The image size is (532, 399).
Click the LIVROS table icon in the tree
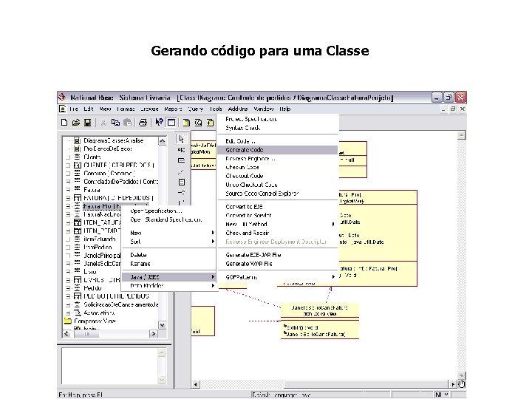(x=78, y=280)
